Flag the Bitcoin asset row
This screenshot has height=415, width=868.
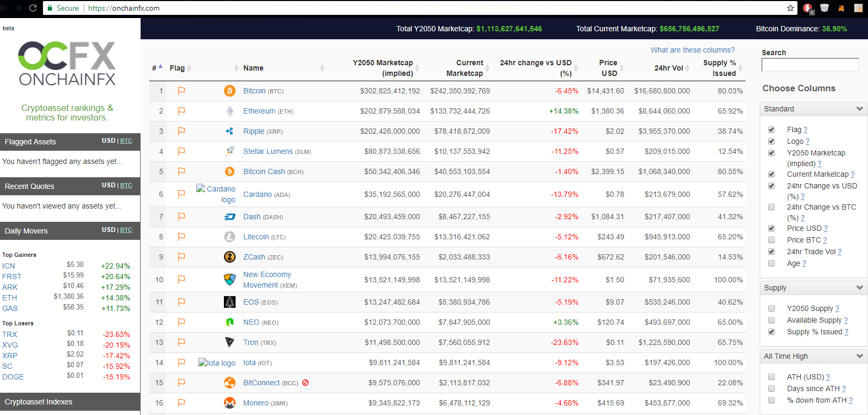(181, 91)
